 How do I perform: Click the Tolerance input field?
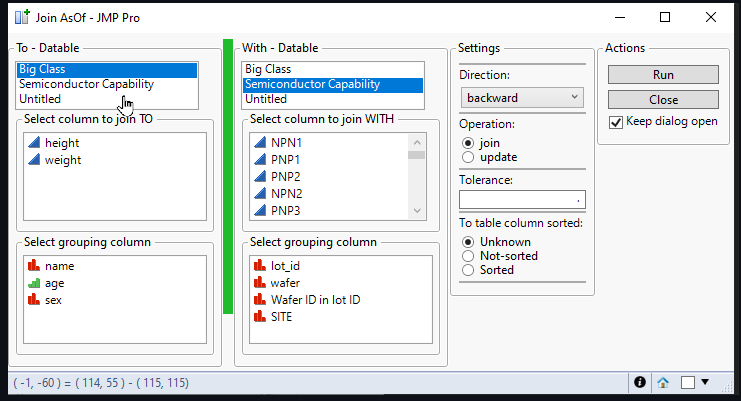coord(521,200)
